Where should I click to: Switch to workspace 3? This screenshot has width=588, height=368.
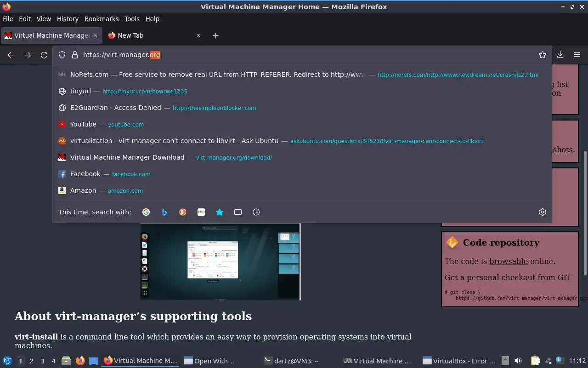coord(43,361)
